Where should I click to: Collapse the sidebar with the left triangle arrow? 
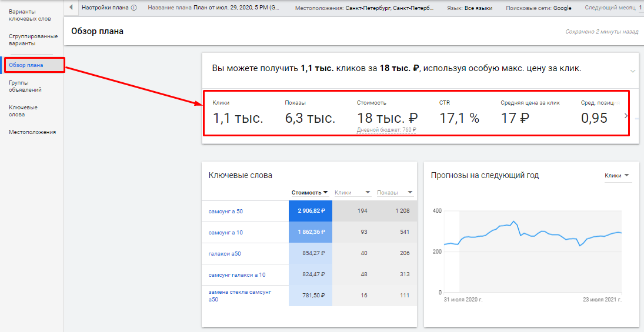(71, 8)
